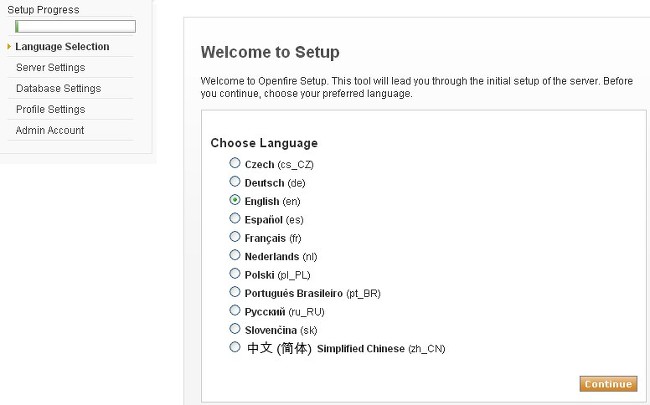The height and width of the screenshot is (405, 650).
Task: Open Database Settings sidebar item
Action: [x=58, y=88]
